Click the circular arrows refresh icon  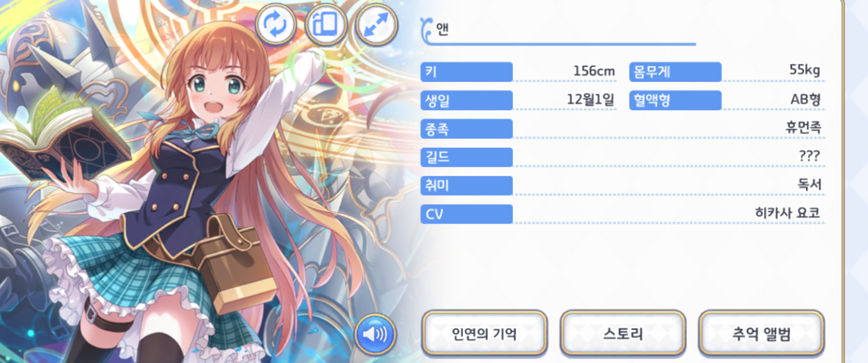coord(275,24)
